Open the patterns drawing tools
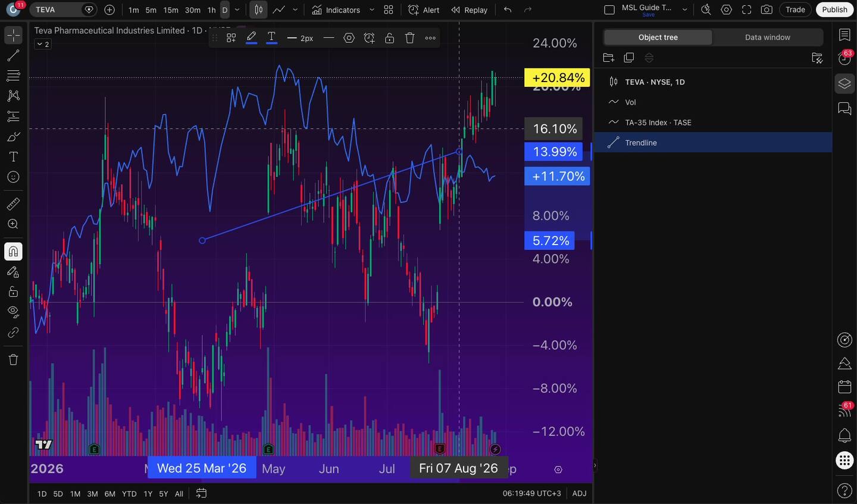Screen dimensions: 857x504 click(13, 96)
